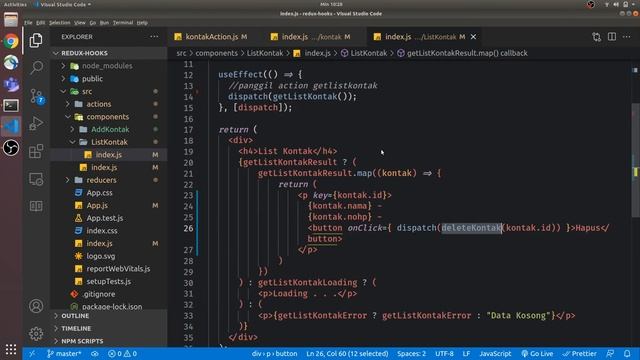This screenshot has height=360, width=640.
Task: Collapse the components folder
Action: point(107,117)
